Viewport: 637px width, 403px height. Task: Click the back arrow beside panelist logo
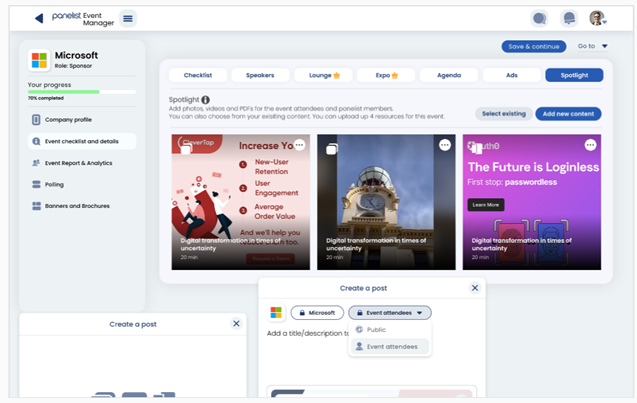(39, 18)
